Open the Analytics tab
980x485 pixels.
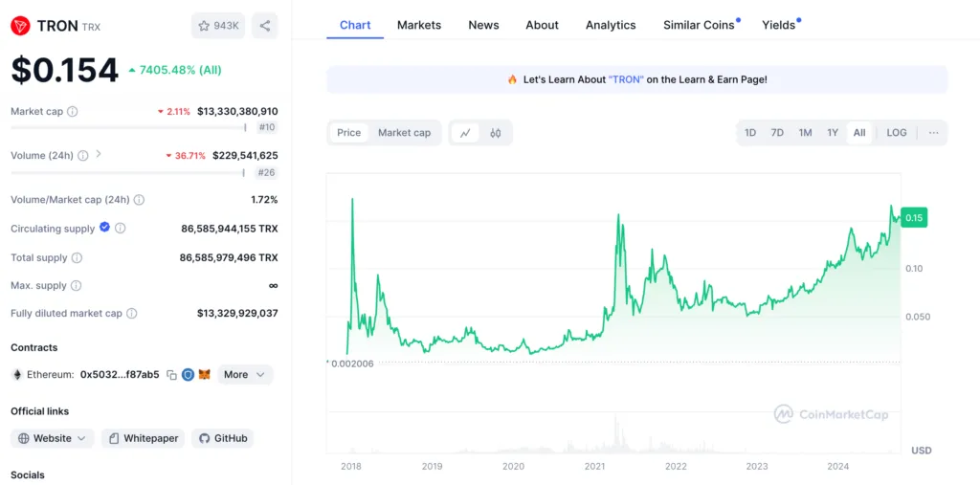point(611,25)
